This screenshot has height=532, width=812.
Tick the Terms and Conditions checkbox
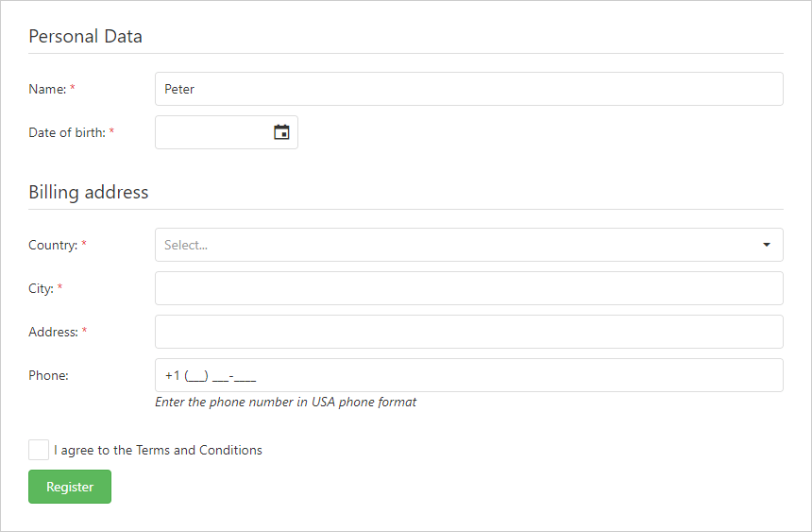pos(39,450)
